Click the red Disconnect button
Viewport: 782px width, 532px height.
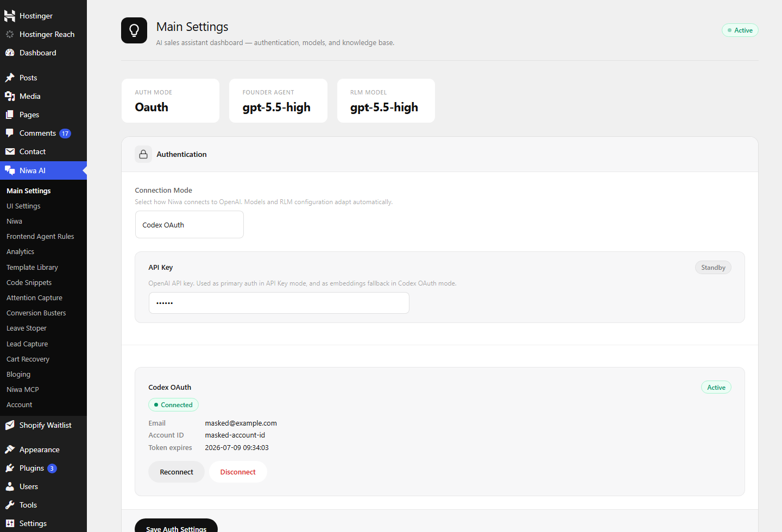(238, 472)
